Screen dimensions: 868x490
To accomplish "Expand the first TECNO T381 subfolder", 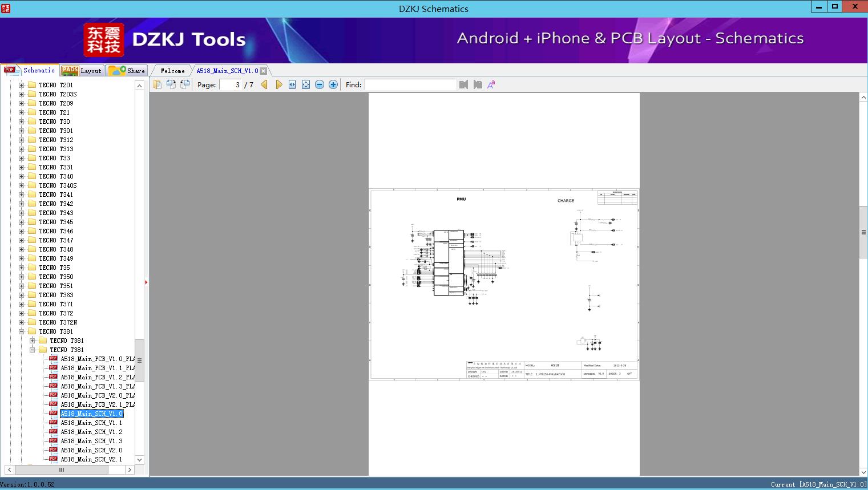I will click(33, 341).
